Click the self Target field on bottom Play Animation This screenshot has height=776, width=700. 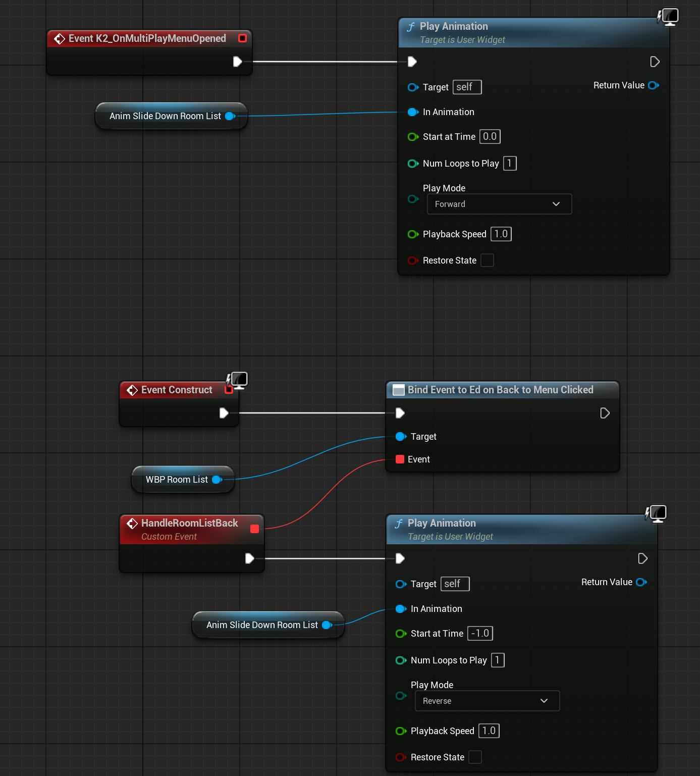(455, 584)
